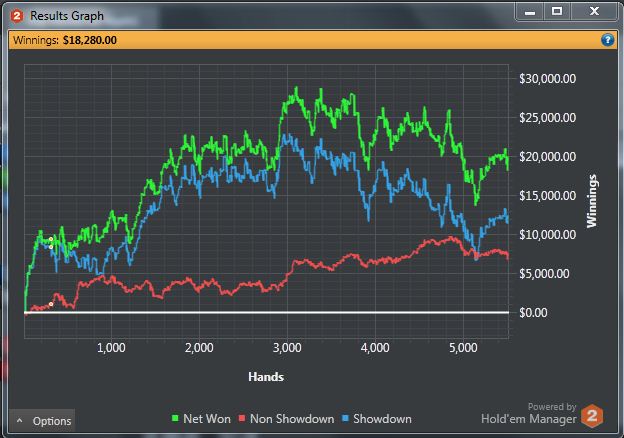The width and height of the screenshot is (624, 438).
Task: Click the $5,000.00 axis label
Action: click(x=544, y=274)
